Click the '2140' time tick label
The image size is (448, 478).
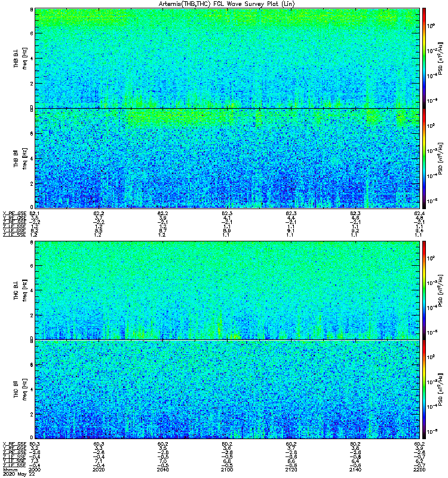355,470
